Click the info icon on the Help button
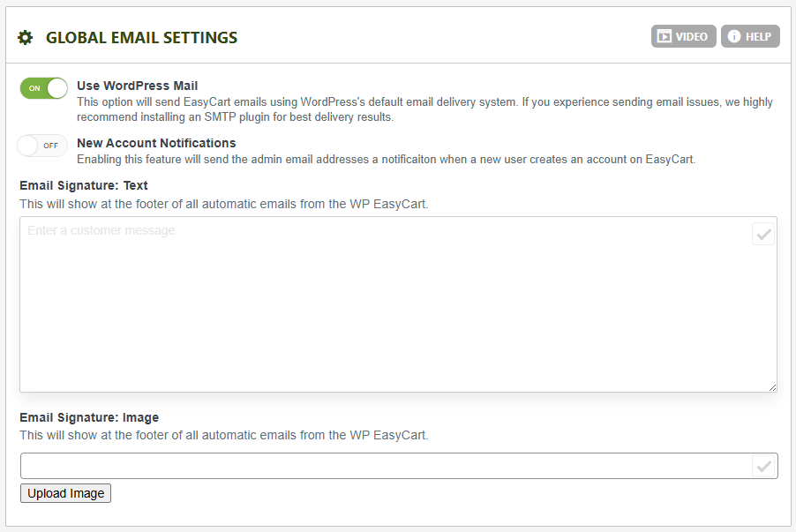 [733, 37]
